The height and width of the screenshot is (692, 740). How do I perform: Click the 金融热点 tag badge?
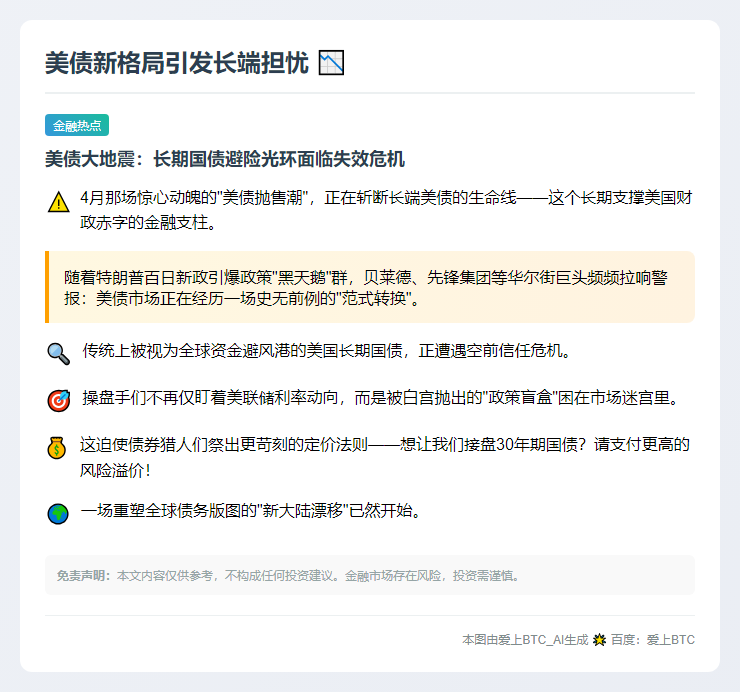pos(77,125)
